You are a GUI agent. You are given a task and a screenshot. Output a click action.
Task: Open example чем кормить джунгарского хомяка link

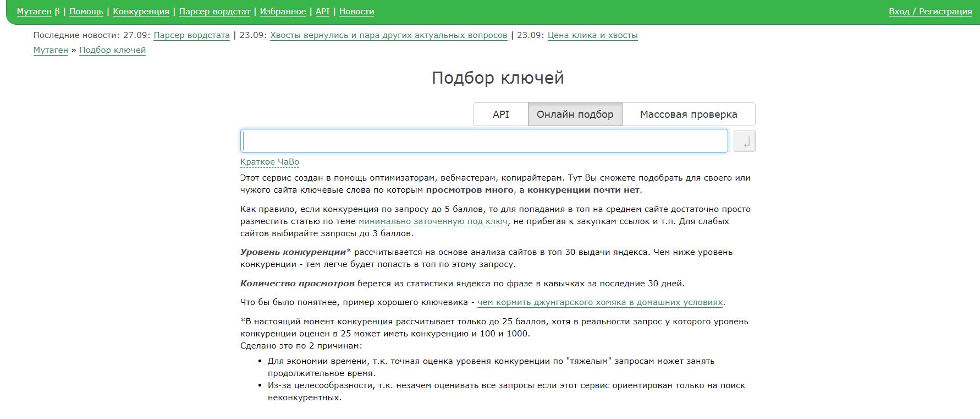coord(600,302)
